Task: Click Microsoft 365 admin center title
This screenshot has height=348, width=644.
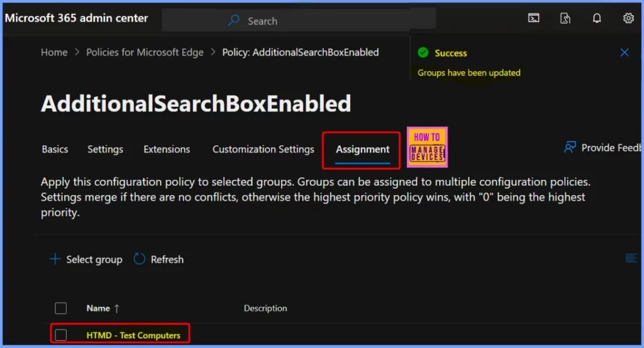Action: (76, 18)
